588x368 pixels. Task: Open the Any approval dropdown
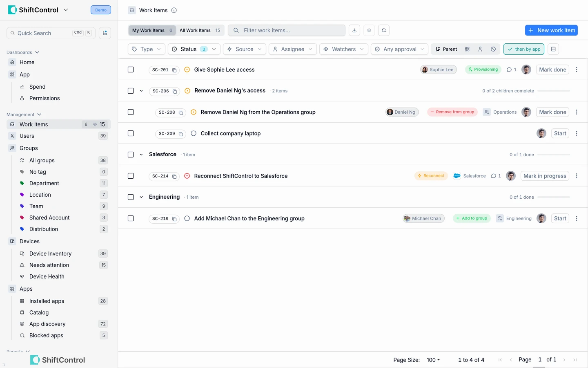(x=400, y=49)
